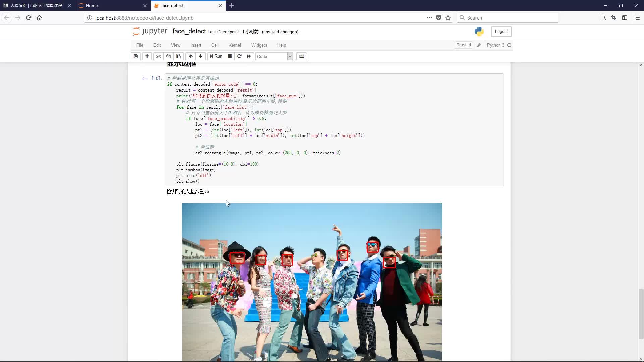Click the Cut selected cells icon

(158, 56)
